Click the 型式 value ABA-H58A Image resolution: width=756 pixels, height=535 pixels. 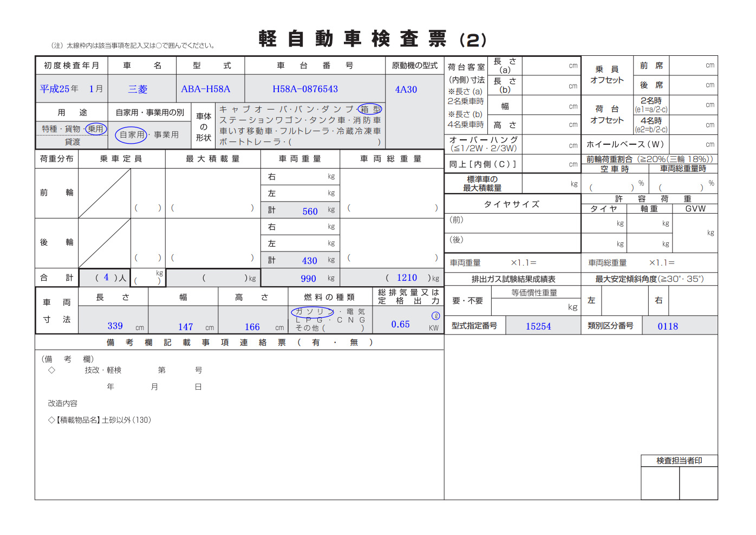[x=205, y=89]
